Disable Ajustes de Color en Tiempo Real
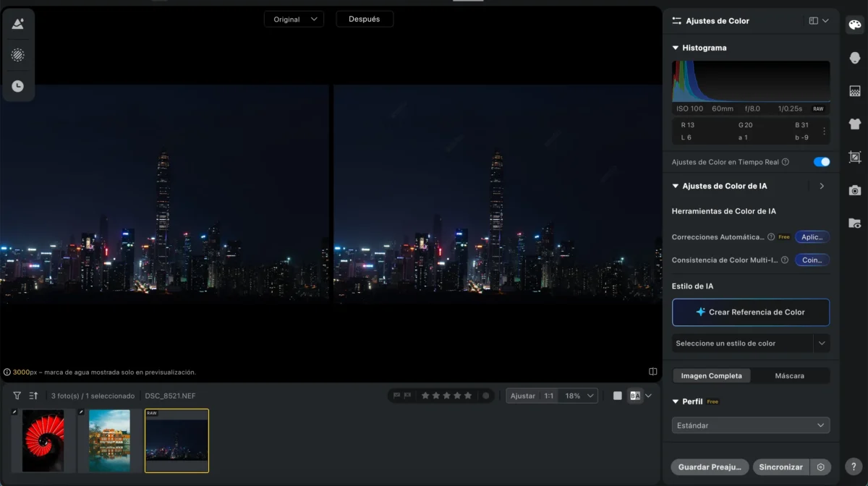Image resolution: width=868 pixels, height=486 pixels. tap(821, 162)
